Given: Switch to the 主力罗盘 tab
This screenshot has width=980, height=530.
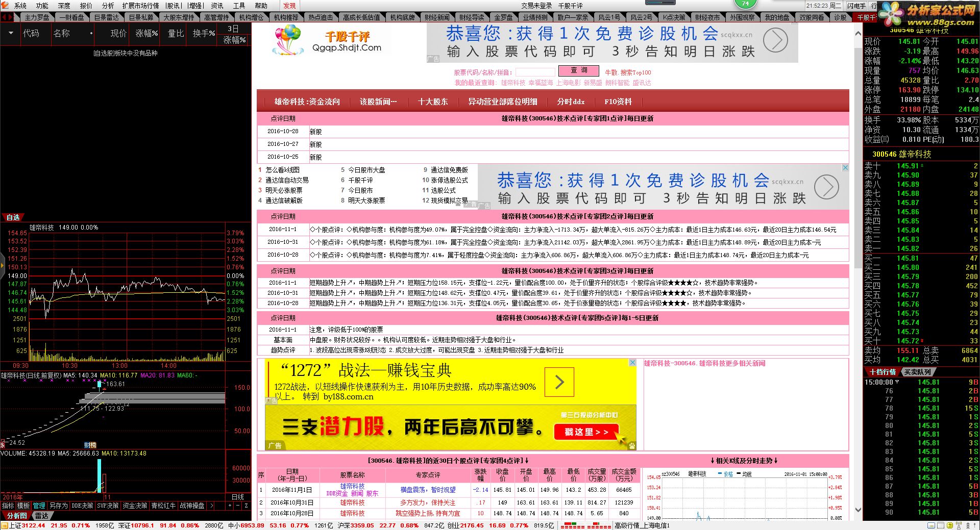Looking at the screenshot, I should click(37, 17).
